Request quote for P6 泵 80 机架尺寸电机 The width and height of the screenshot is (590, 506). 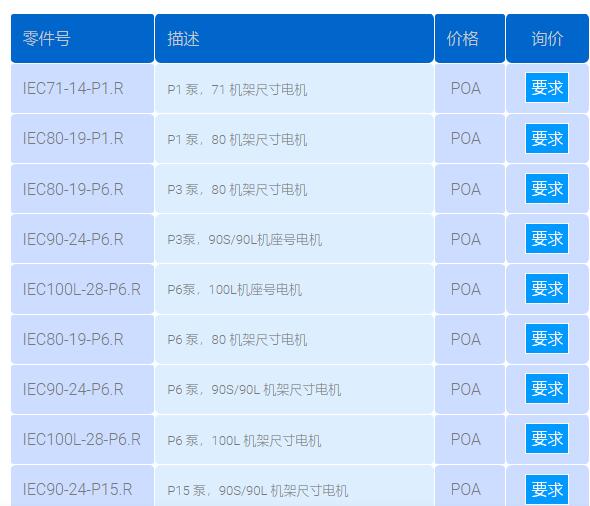tap(547, 339)
